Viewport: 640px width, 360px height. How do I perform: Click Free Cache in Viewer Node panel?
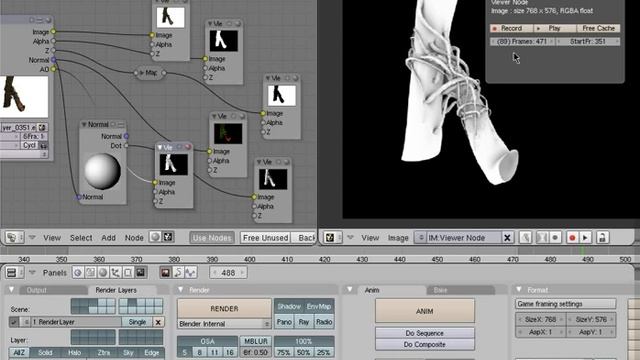(598, 28)
